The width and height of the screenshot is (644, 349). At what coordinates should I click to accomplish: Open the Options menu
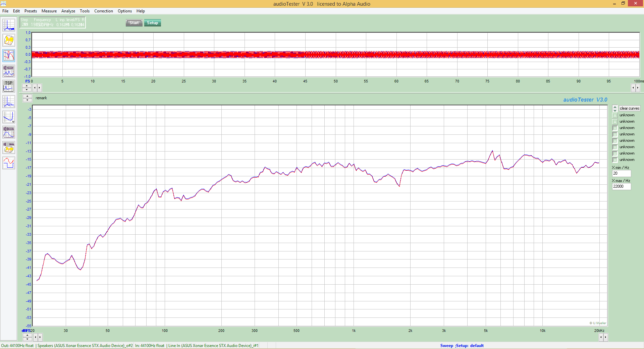pyautogui.click(x=125, y=11)
